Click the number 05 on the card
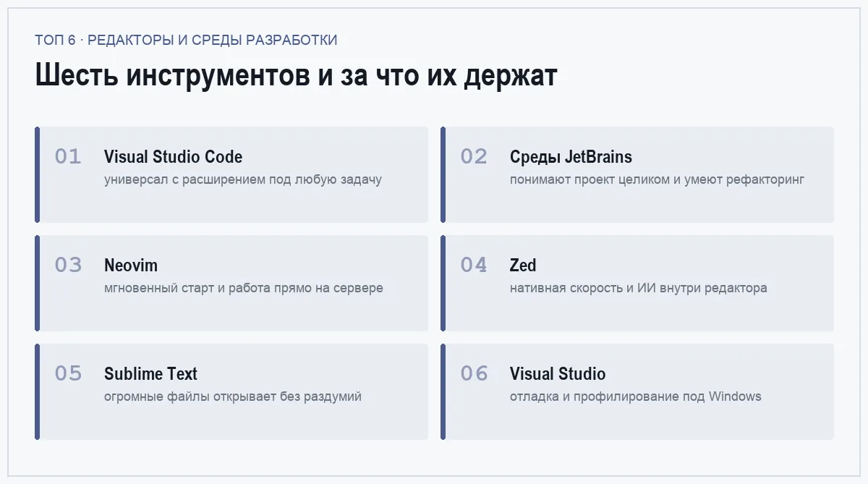This screenshot has height=484, width=868. click(68, 373)
